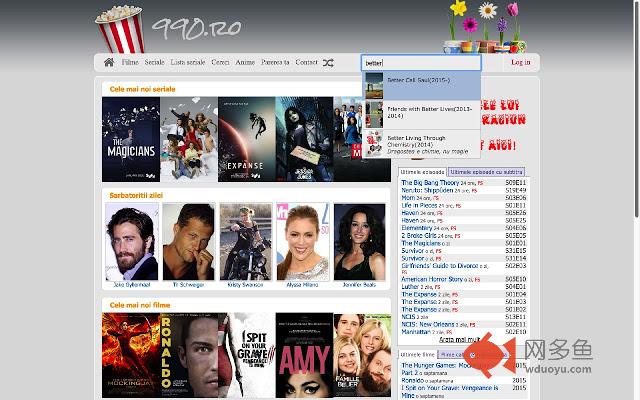Select Better Call Saul suggestion

coord(421,86)
